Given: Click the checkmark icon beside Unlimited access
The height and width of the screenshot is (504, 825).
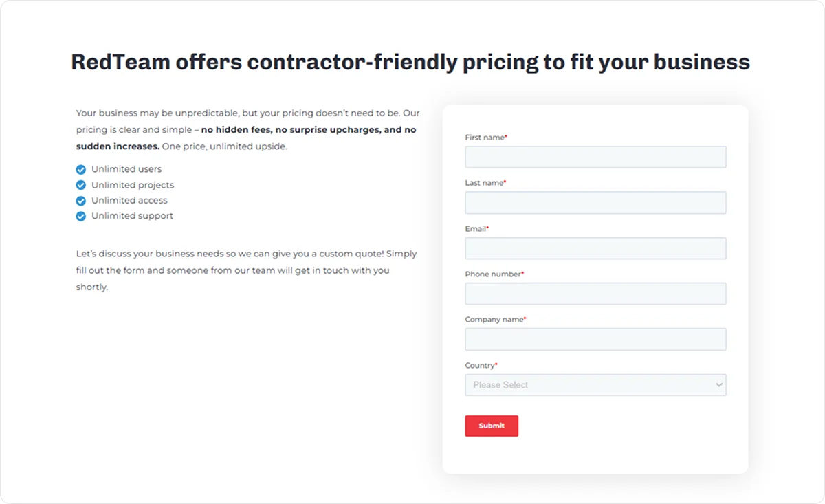Looking at the screenshot, I should point(80,200).
